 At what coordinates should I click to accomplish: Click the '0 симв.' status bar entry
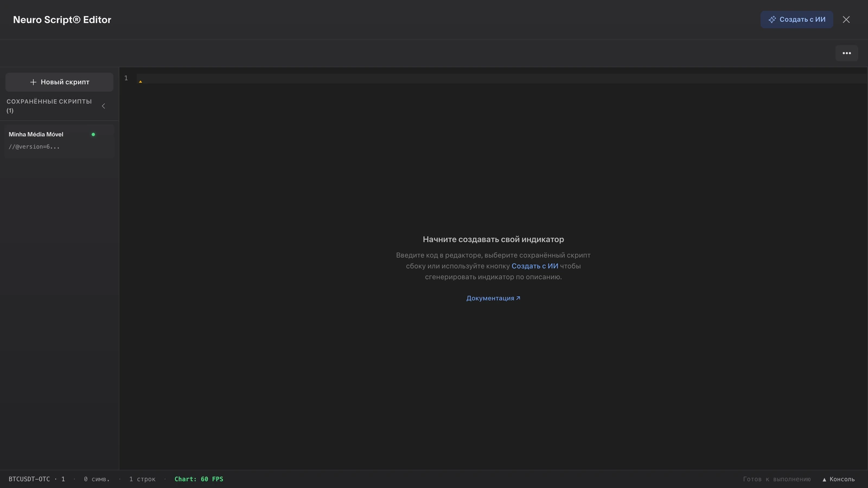pos(97,479)
